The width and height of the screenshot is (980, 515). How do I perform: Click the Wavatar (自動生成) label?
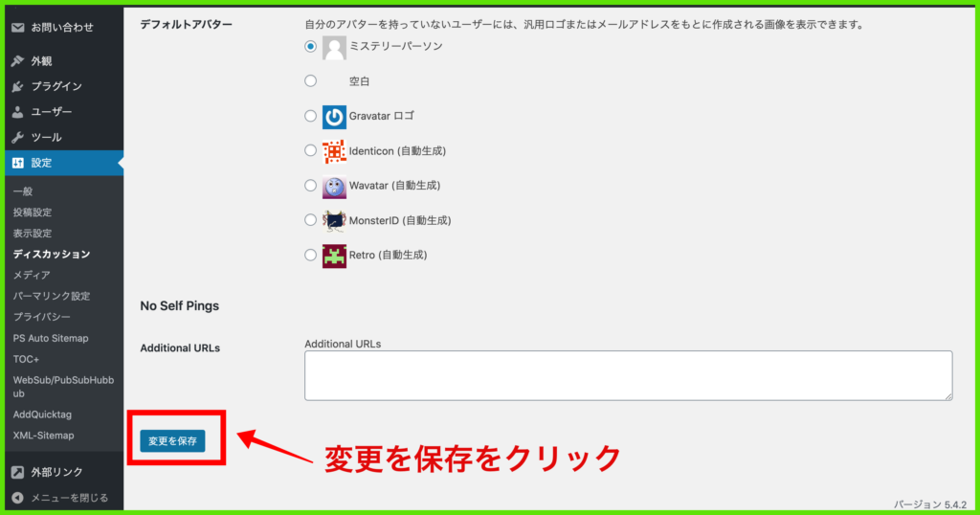point(394,185)
